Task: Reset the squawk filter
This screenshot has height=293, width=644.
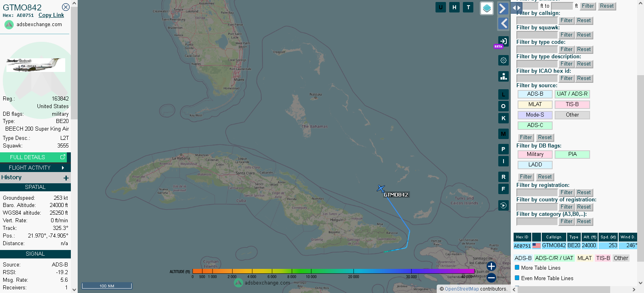Action: (584, 35)
